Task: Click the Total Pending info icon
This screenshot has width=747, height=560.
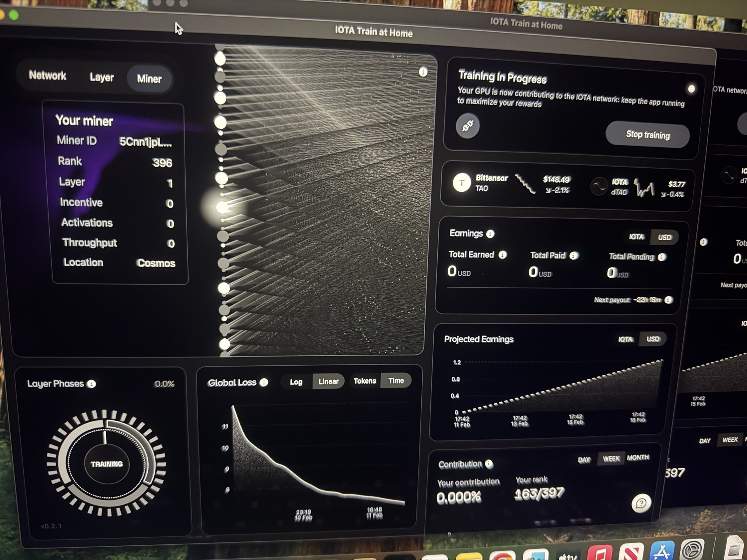Action: tap(662, 257)
